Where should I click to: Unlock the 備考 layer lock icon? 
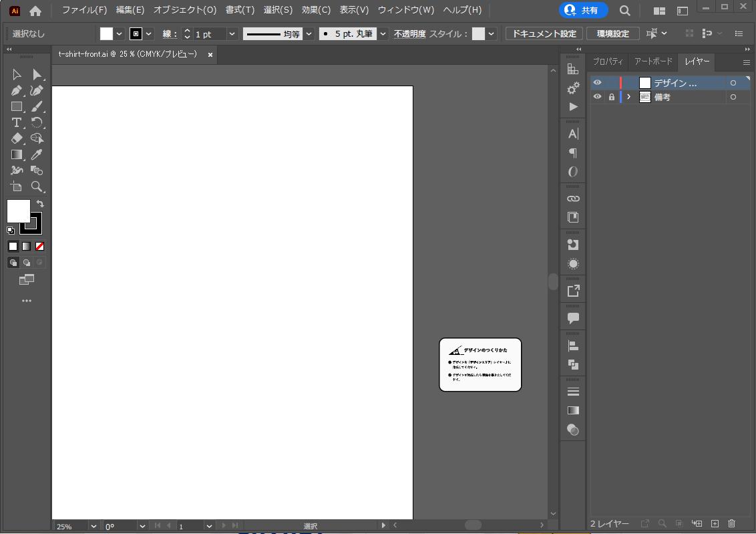(611, 97)
